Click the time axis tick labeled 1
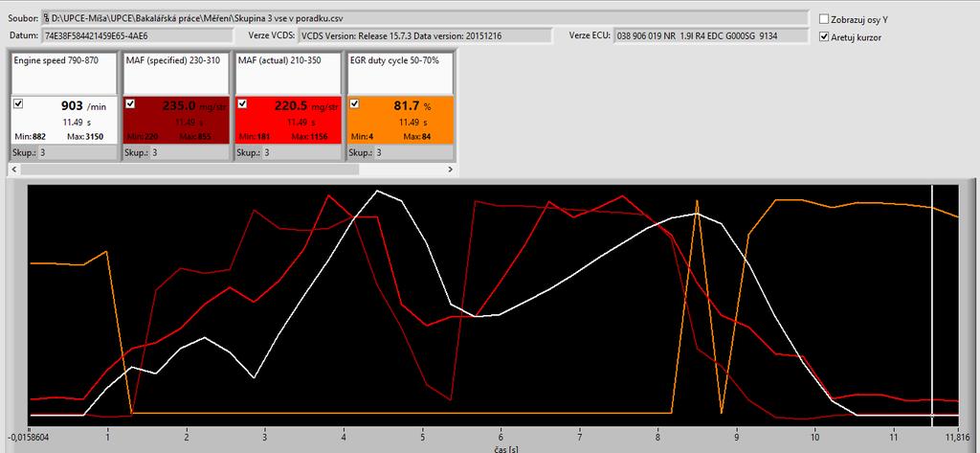The width and height of the screenshot is (980, 453). click(x=108, y=437)
